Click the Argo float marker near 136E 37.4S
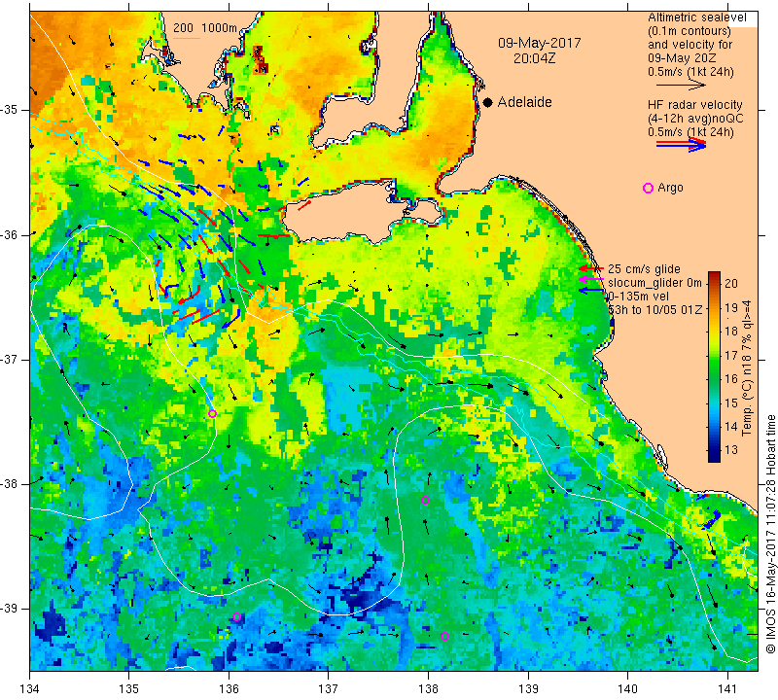Screen dimensions: 778x700 (212, 414)
